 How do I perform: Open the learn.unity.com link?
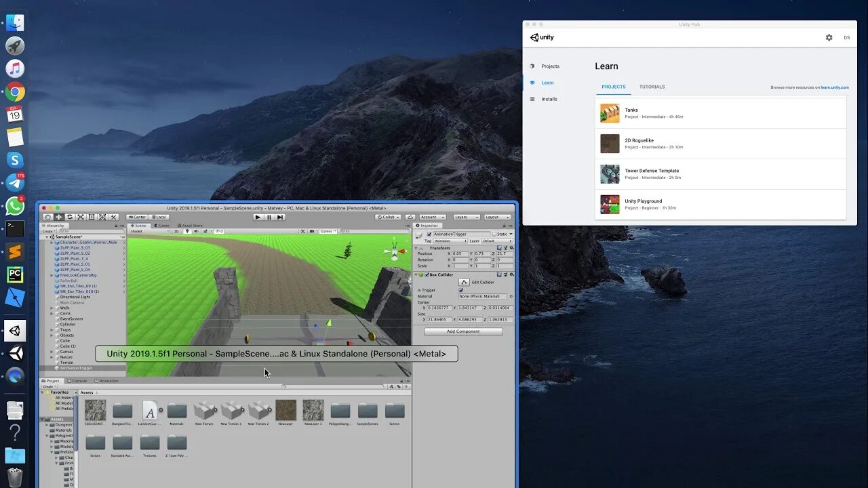[835, 87]
